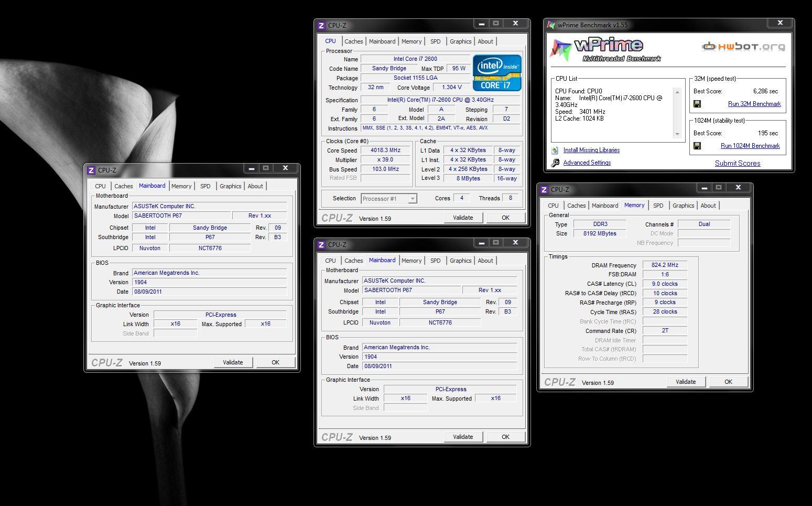
Task: Open Advanced Settings link in wPrime
Action: tap(587, 163)
